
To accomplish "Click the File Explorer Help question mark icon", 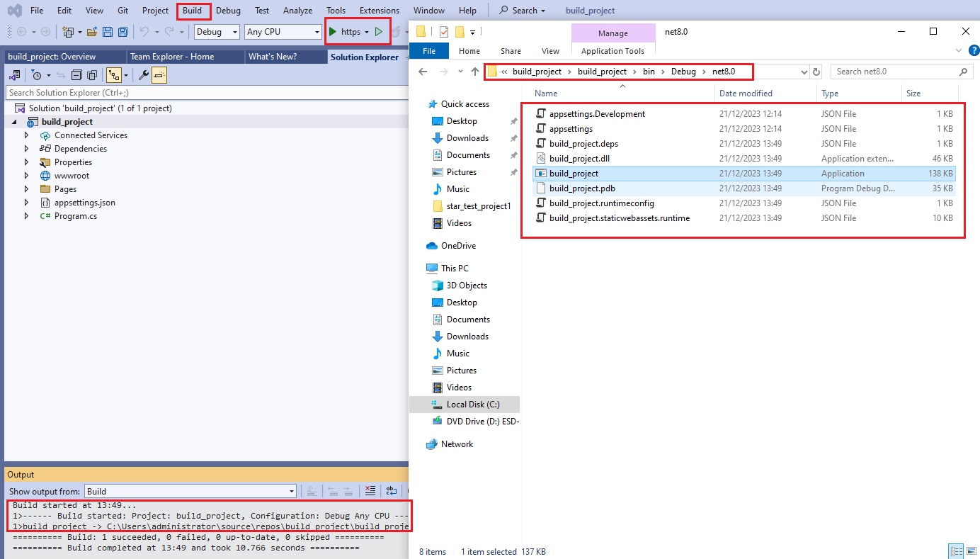I will [x=974, y=50].
